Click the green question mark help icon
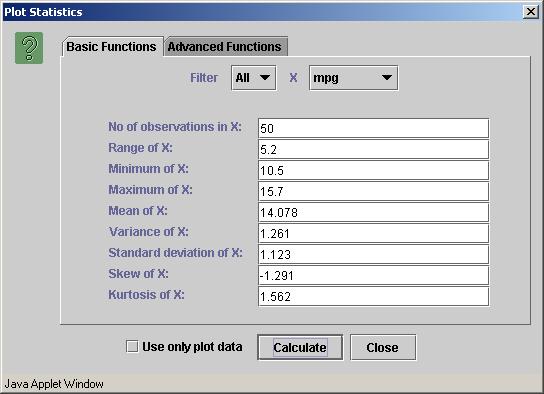The image size is (544, 394). 29,48
